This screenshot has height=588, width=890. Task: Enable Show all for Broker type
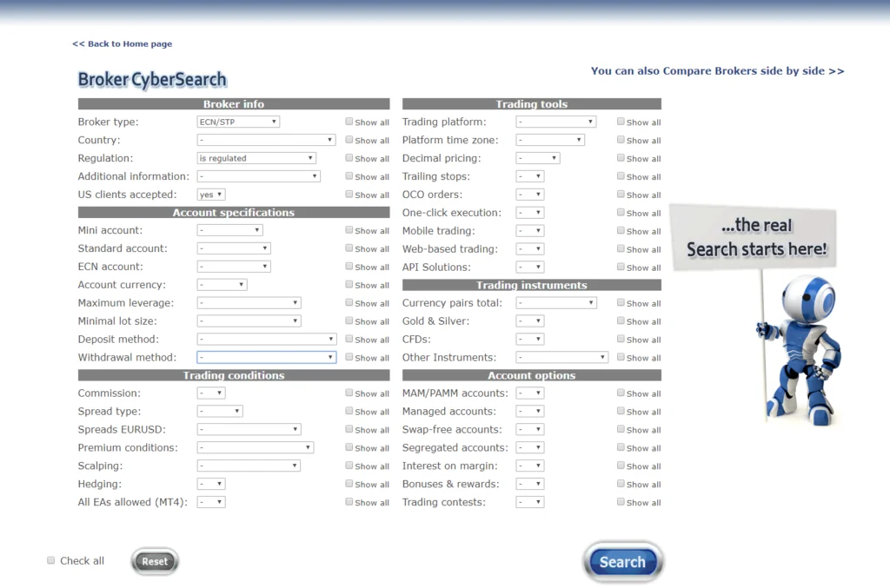(x=349, y=122)
